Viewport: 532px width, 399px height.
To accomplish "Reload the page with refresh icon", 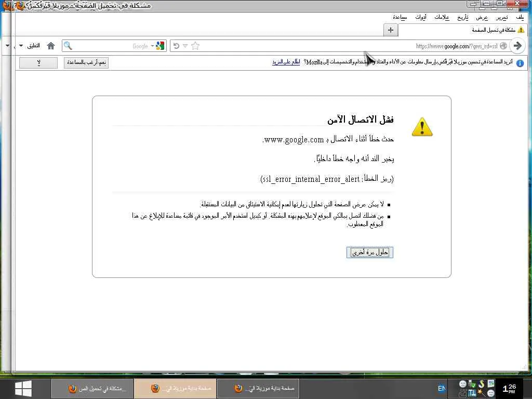I will click(177, 46).
